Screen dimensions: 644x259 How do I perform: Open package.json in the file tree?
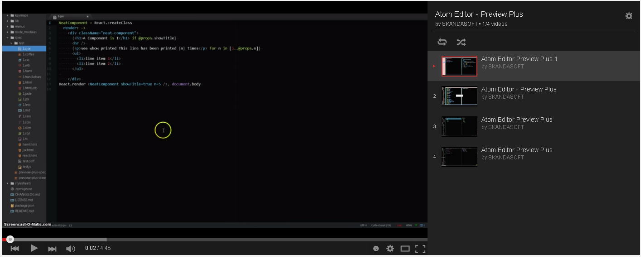click(x=22, y=206)
